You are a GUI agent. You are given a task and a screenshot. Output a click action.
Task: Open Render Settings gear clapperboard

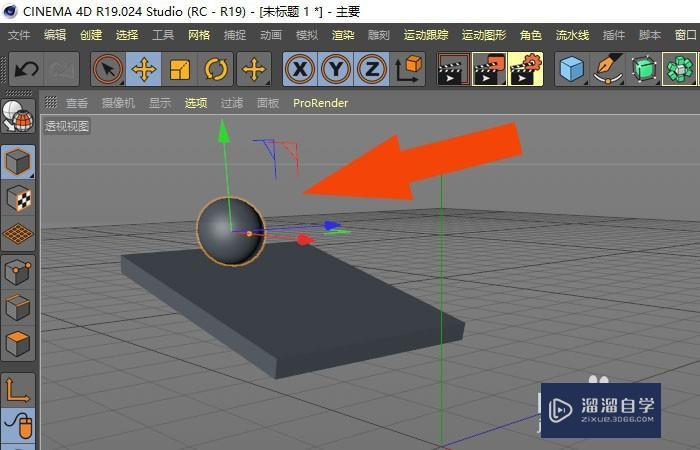(x=525, y=70)
